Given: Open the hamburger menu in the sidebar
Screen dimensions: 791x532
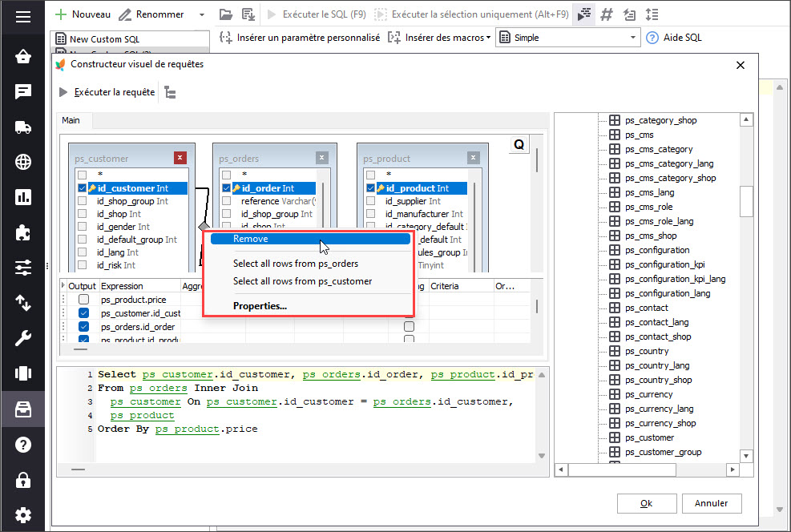Looking at the screenshot, I should 23,17.
